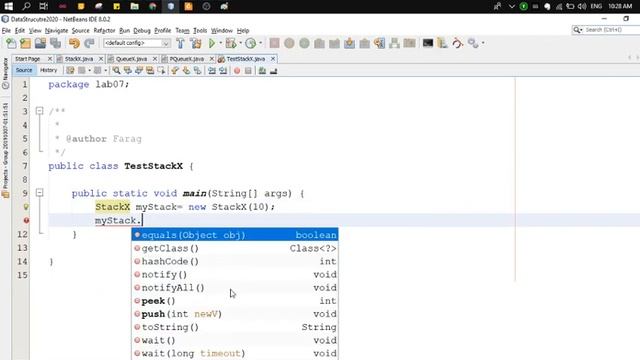Toggle Rectangular Selection editor toolbar button
This screenshot has width=640, height=360.
point(162,71)
